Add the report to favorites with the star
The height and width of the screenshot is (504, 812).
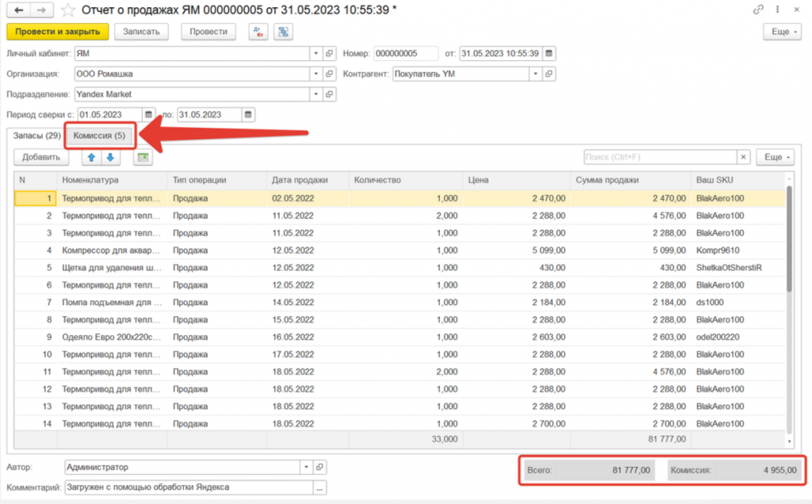pyautogui.click(x=69, y=10)
